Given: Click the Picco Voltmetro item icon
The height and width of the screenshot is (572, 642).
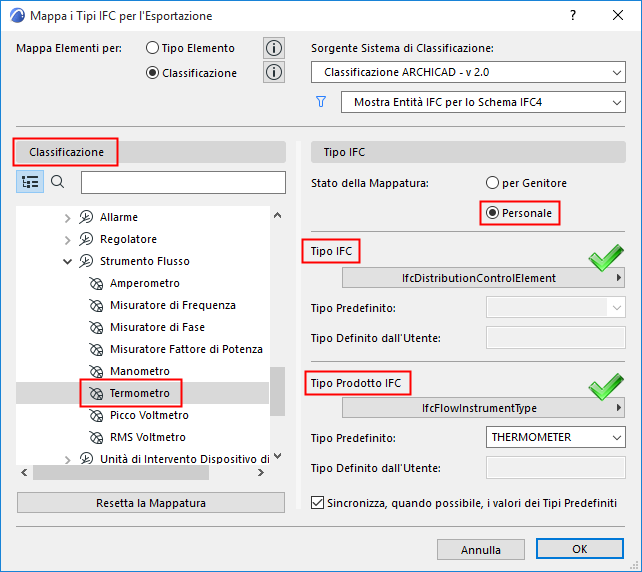Looking at the screenshot, I should coord(96,415).
